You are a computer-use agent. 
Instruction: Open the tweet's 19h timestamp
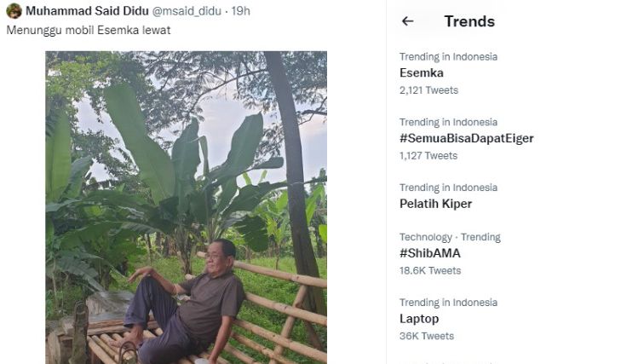tap(241, 11)
